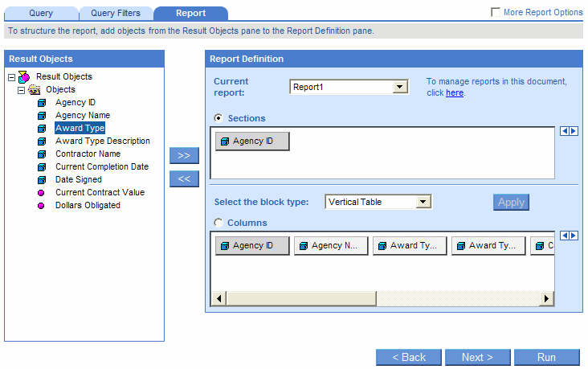Click the remove objects (<<) arrow button
This screenshot has width=588, height=369.
pyautogui.click(x=184, y=179)
